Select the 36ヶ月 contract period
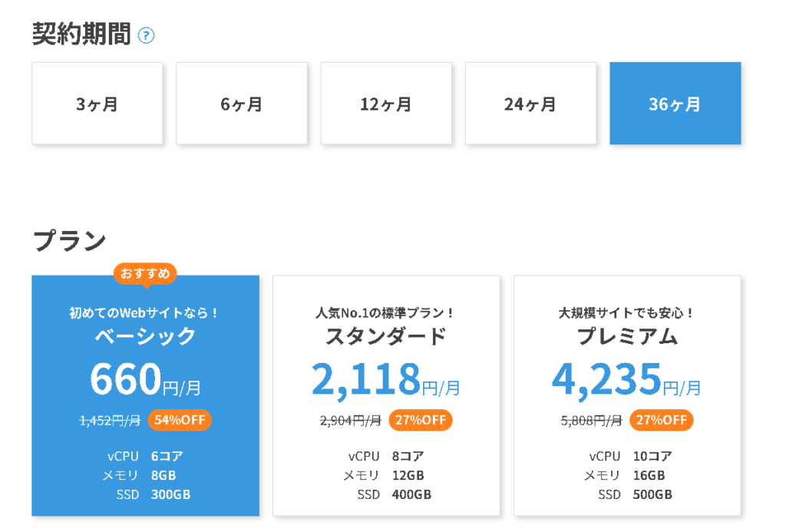 tap(675, 104)
